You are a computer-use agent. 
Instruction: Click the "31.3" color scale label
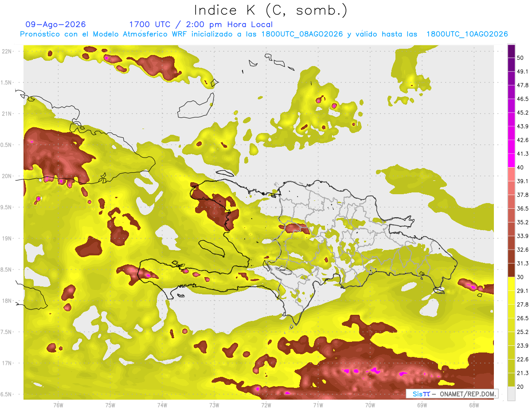click(523, 263)
